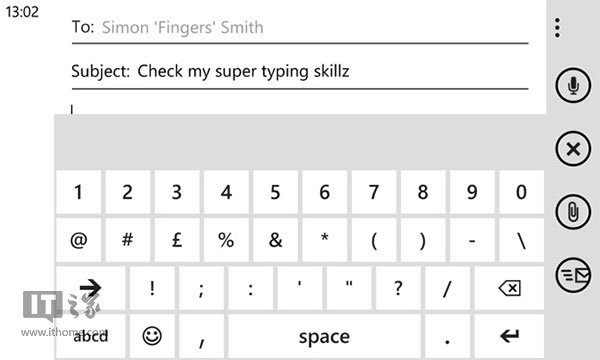The image size is (600, 360).
Task: Focus the Subject text field
Action: click(x=300, y=72)
